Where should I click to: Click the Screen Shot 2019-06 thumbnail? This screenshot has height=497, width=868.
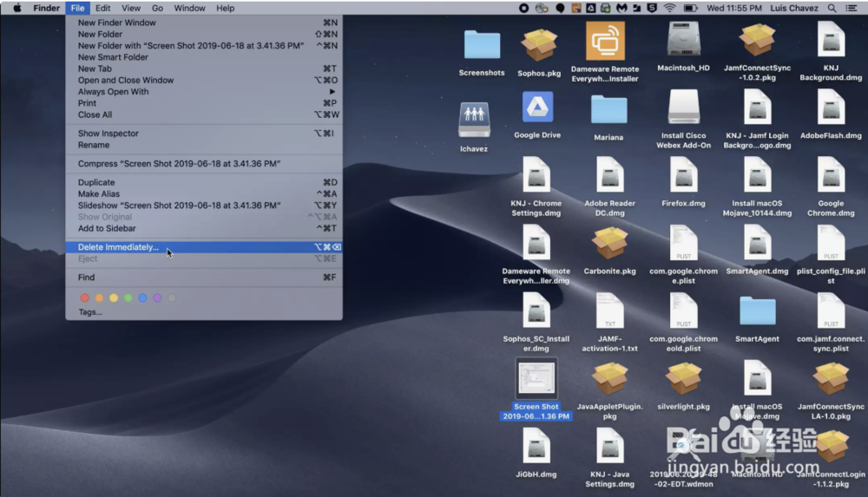pos(536,378)
